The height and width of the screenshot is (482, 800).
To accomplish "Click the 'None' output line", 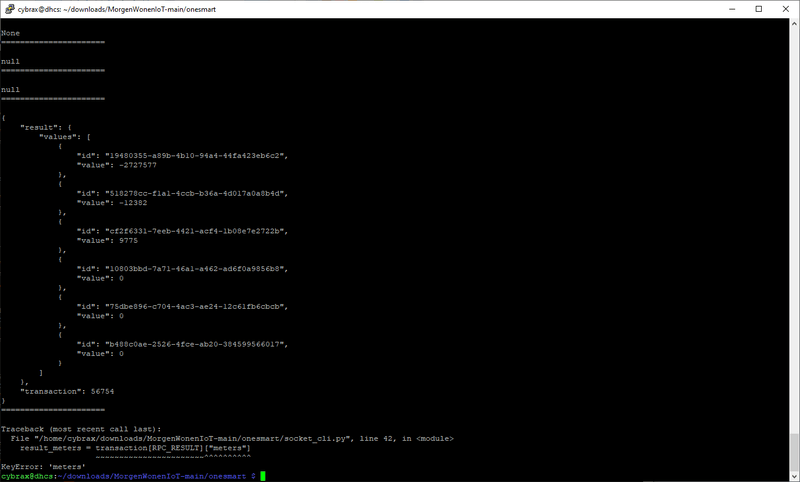I will click(10, 33).
